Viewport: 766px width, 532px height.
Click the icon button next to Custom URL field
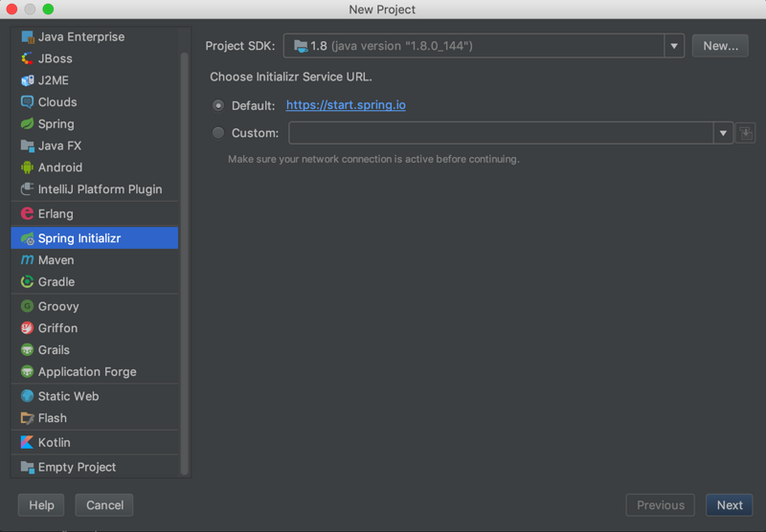point(746,133)
